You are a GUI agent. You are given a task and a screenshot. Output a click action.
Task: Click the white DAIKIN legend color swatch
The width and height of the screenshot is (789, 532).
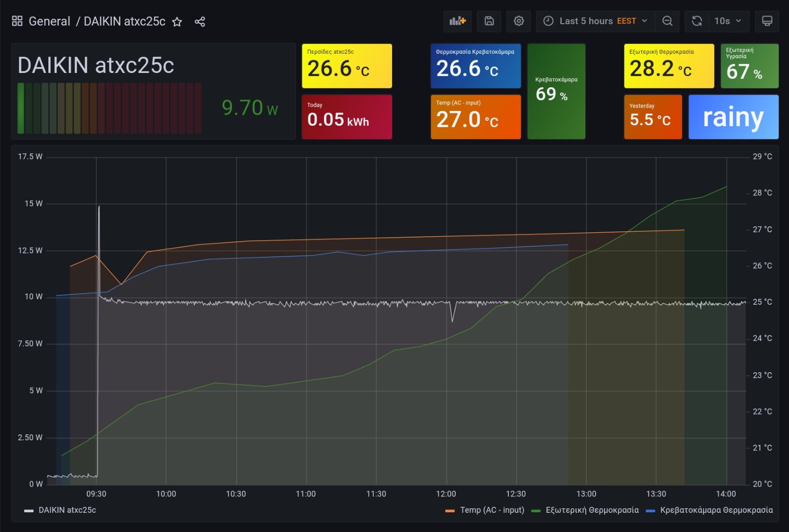coord(29,511)
